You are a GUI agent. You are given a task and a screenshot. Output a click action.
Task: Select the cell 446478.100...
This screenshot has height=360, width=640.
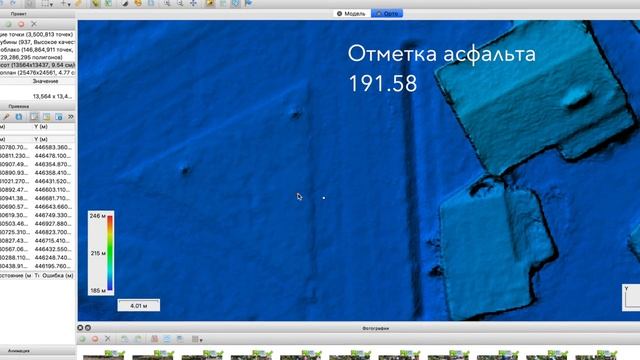(53, 156)
